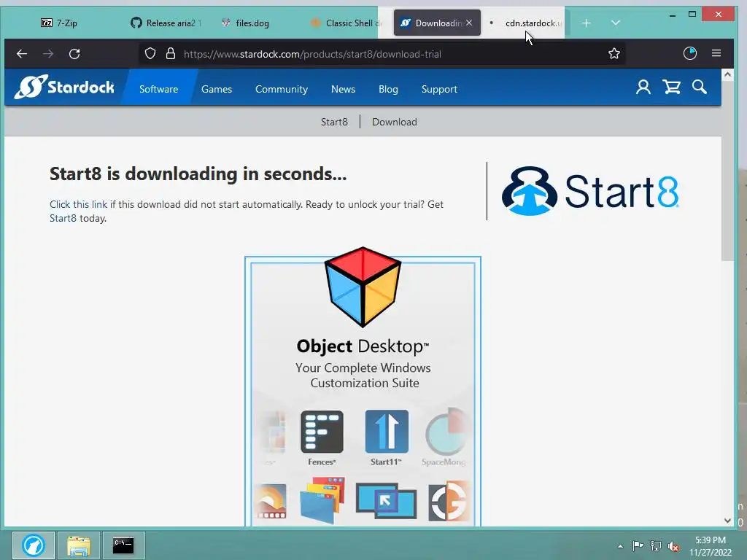Click the Stardock site search magnifier
The image size is (747, 560).
[700, 87]
